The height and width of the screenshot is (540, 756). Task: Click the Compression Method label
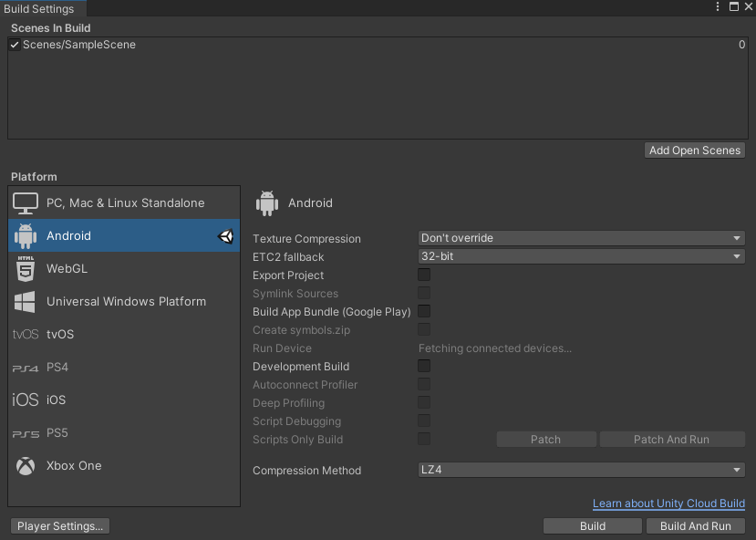pos(306,471)
